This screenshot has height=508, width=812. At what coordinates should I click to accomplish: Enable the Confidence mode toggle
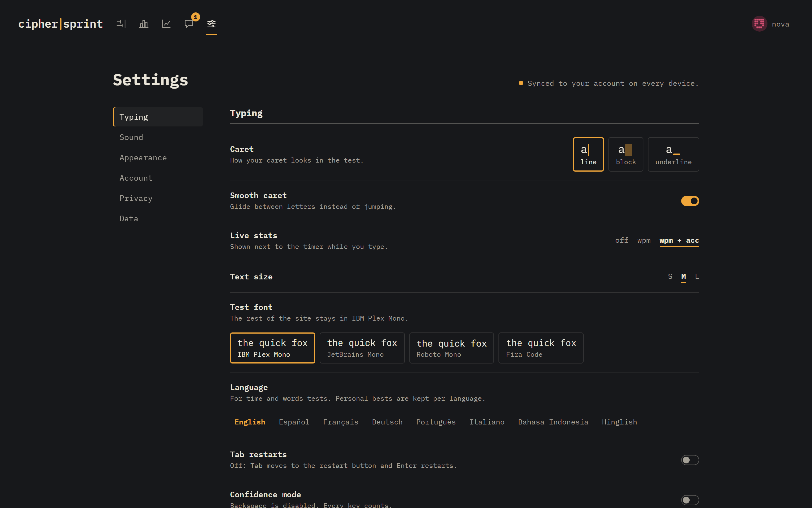690,500
